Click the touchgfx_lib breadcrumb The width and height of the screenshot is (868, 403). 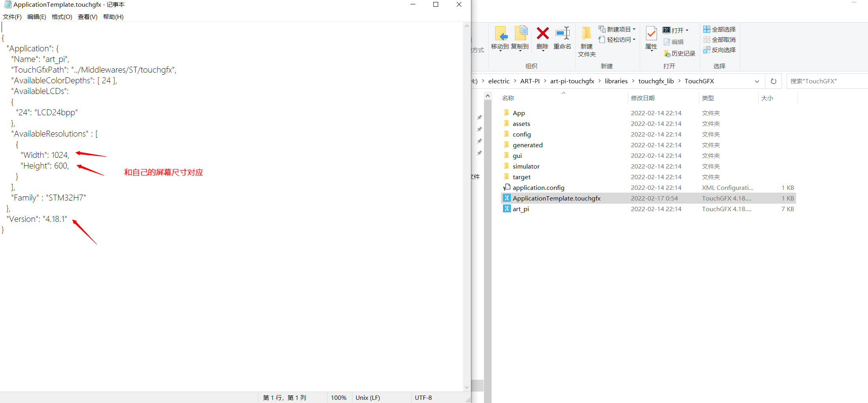(x=656, y=81)
